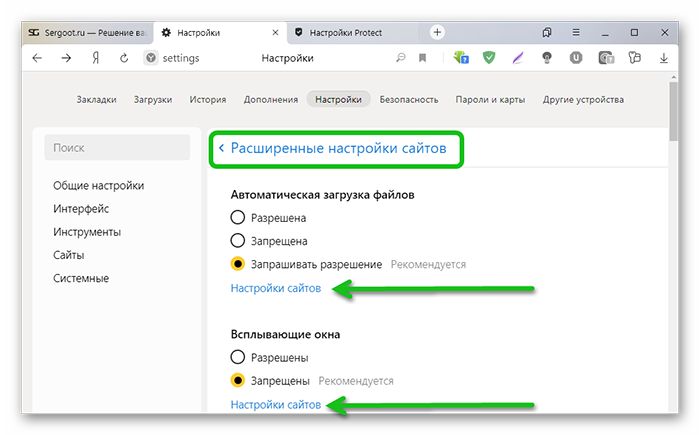This screenshot has width=700, height=435.
Task: Go to Сайты in sidebar
Action: tap(69, 255)
